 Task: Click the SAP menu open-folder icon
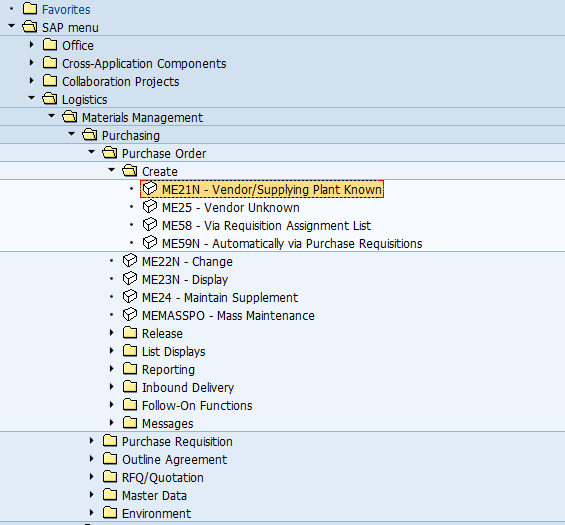30,27
